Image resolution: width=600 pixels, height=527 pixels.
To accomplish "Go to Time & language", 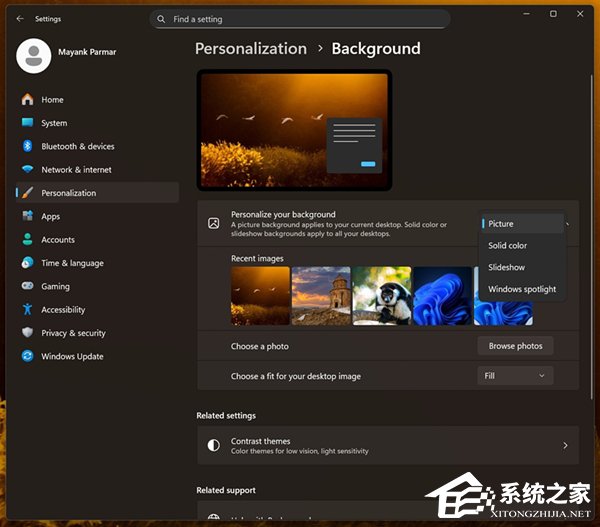I will pyautogui.click(x=97, y=263).
